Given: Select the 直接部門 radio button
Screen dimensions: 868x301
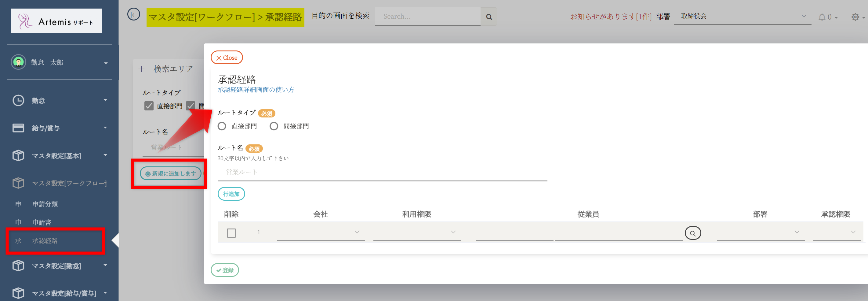Looking at the screenshot, I should pyautogui.click(x=222, y=126).
